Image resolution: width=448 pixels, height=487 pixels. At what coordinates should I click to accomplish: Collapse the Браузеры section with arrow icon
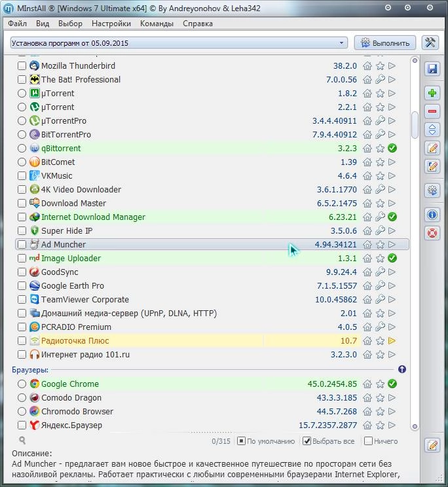[x=402, y=369]
